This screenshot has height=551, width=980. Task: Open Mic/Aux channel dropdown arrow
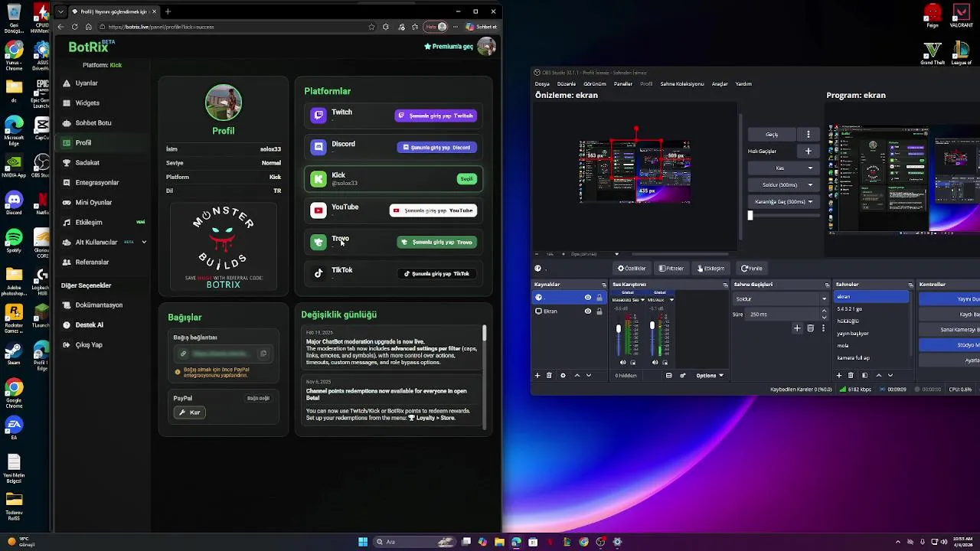[x=671, y=300]
